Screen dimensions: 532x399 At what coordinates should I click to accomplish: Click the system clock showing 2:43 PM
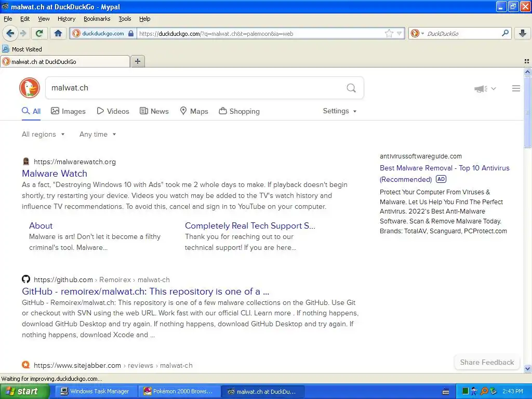coord(513,391)
